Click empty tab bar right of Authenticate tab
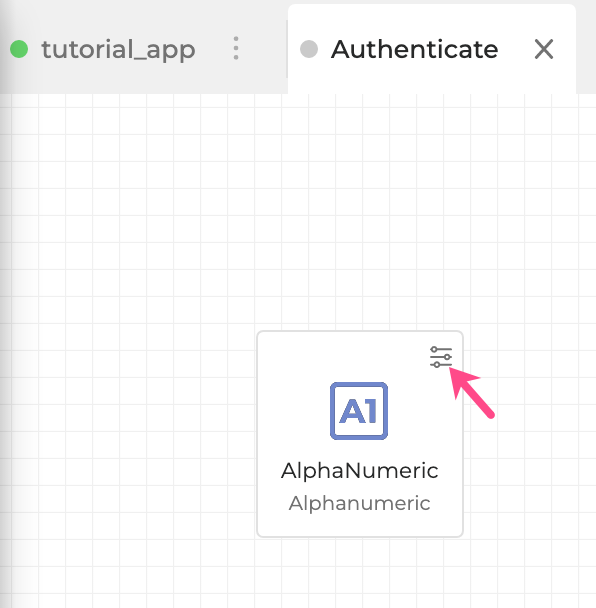 [586, 48]
